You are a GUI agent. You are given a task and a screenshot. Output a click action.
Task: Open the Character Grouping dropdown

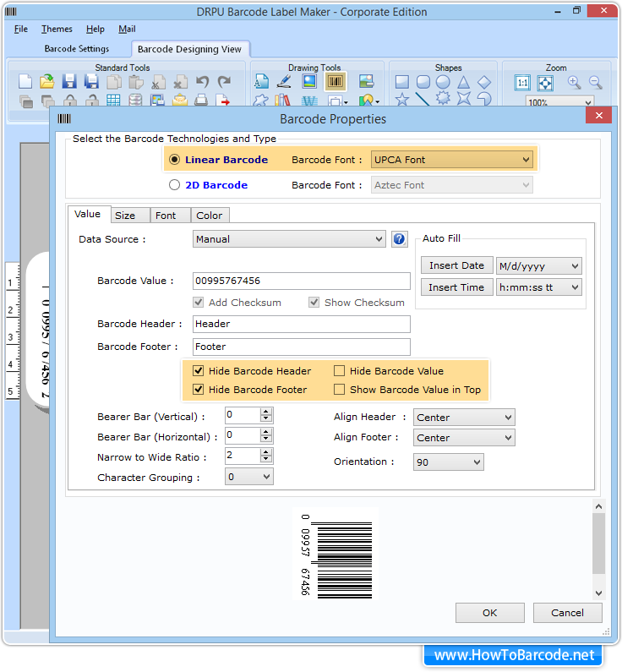coord(249,477)
